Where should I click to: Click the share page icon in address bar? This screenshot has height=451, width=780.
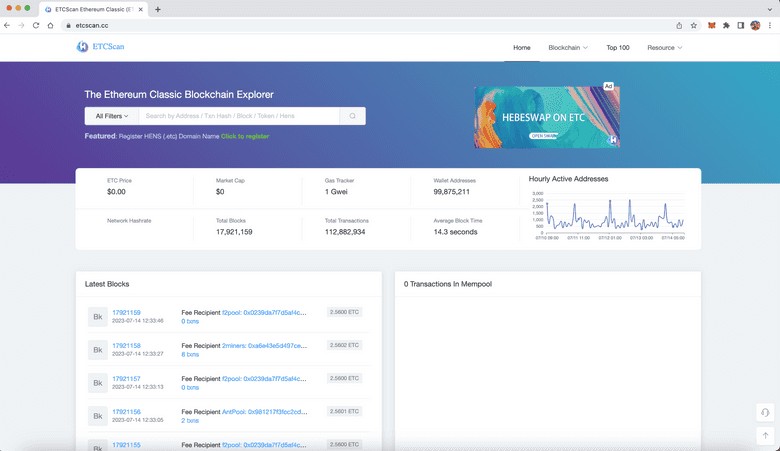679,25
